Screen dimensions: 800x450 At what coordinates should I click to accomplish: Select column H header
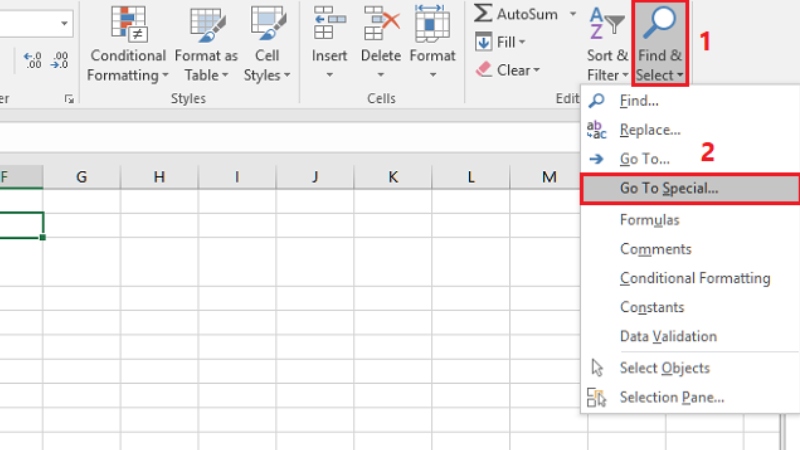[159, 177]
